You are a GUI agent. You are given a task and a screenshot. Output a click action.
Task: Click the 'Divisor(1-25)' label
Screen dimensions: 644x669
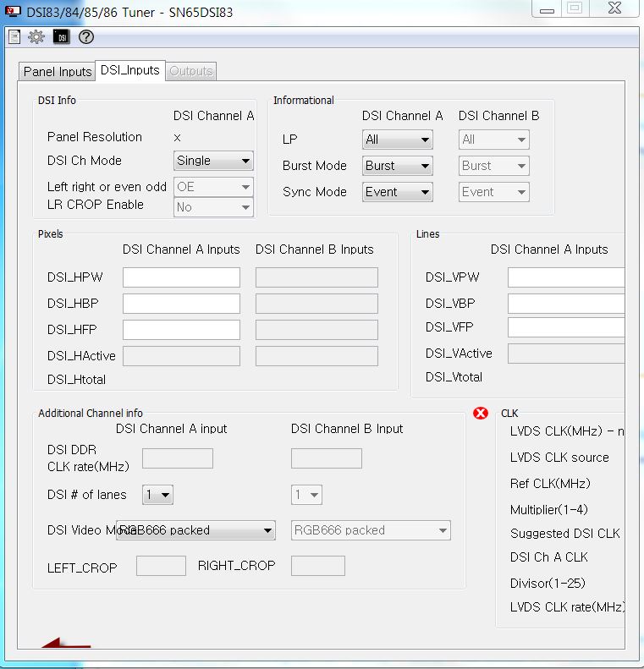pyautogui.click(x=548, y=584)
